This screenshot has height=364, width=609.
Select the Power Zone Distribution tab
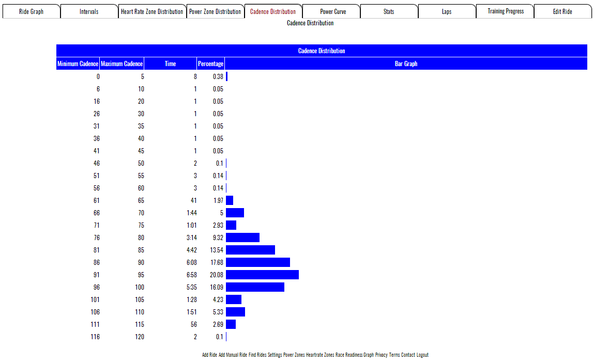[x=215, y=11]
